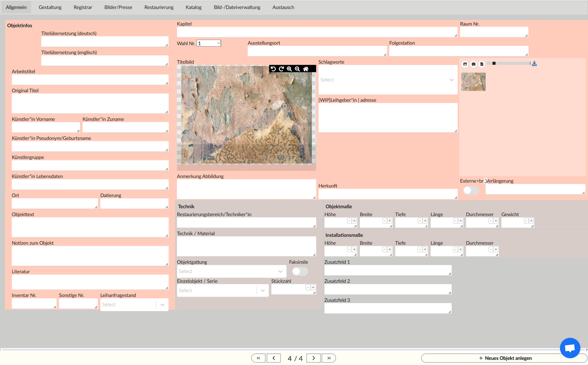The height and width of the screenshot is (365, 588).
Task: Reset Titelbild view with home icon
Action: (x=306, y=69)
